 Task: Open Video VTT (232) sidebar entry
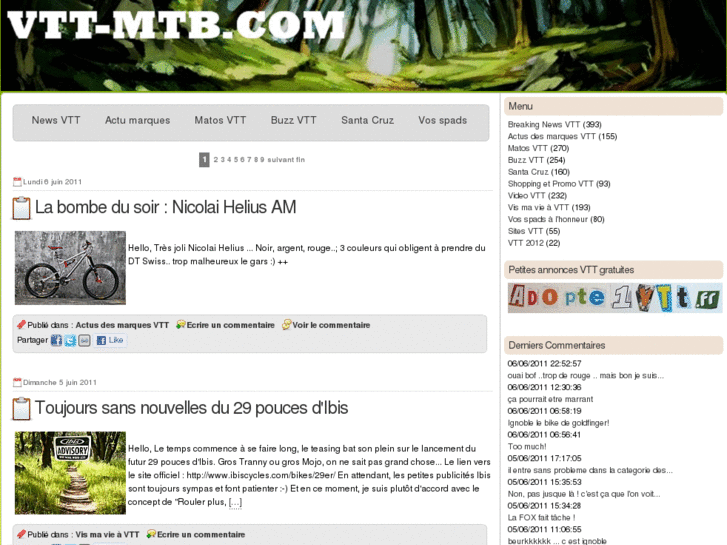[537, 195]
